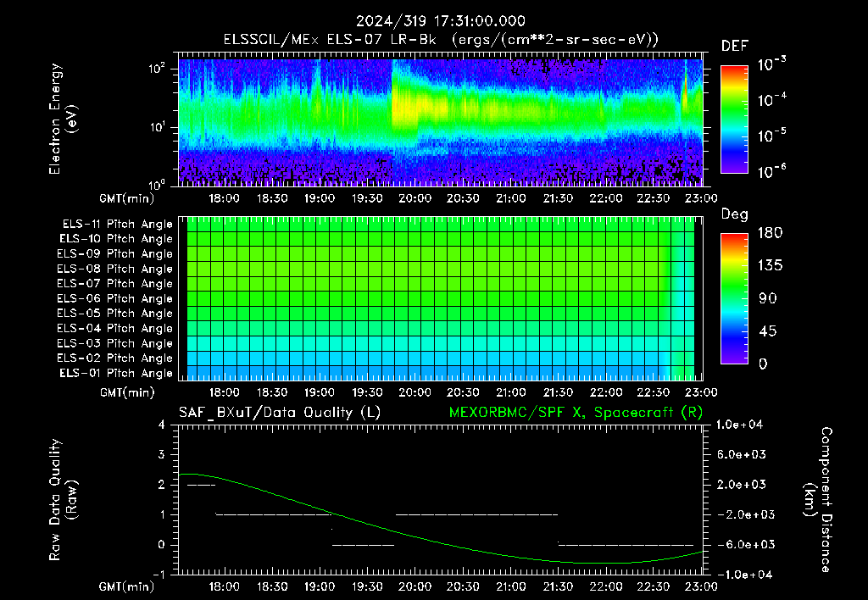This screenshot has width=868, height=600.
Task: Click the Component Distance (km) axis label
Action: click(818, 500)
